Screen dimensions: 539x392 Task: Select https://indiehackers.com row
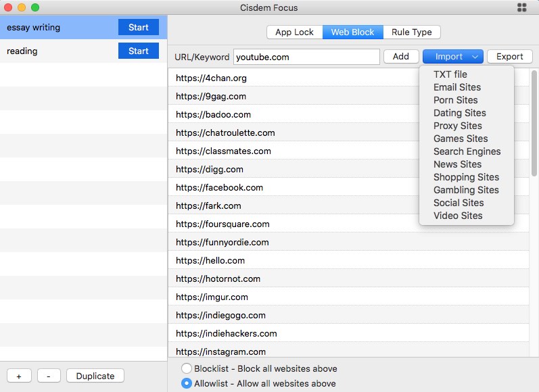348,333
